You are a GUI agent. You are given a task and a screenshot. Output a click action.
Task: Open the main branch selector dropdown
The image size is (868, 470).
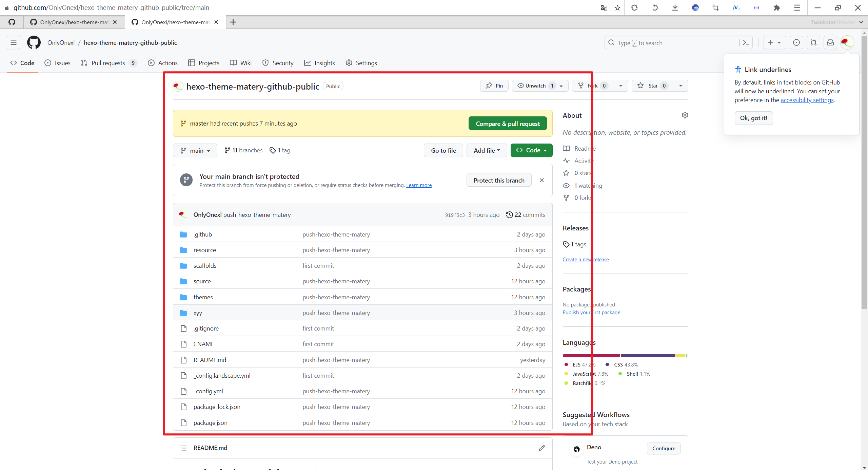pos(195,150)
